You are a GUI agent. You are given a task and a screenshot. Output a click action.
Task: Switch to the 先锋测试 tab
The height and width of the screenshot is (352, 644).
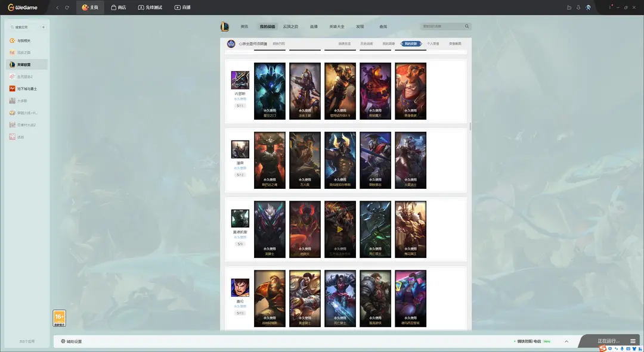150,7
